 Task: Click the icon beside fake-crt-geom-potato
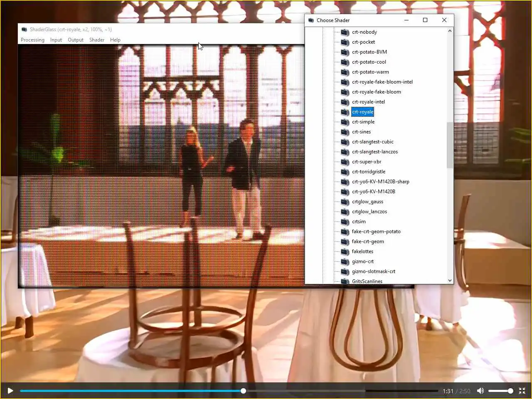(345, 232)
